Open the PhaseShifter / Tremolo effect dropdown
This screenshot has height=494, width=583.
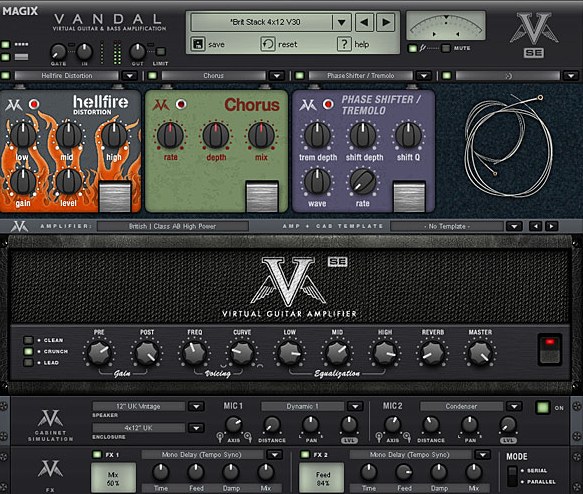tap(423, 76)
